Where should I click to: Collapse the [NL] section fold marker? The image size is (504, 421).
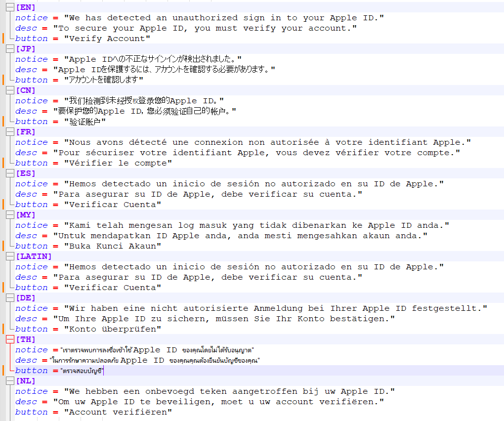coord(10,381)
